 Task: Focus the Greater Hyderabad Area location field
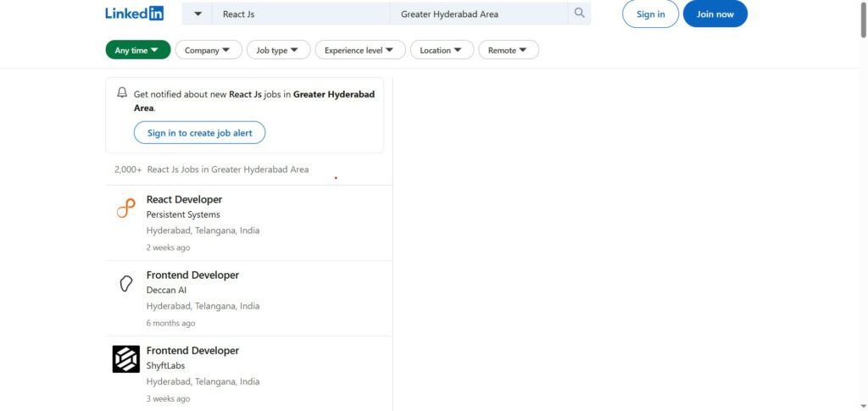click(x=479, y=14)
